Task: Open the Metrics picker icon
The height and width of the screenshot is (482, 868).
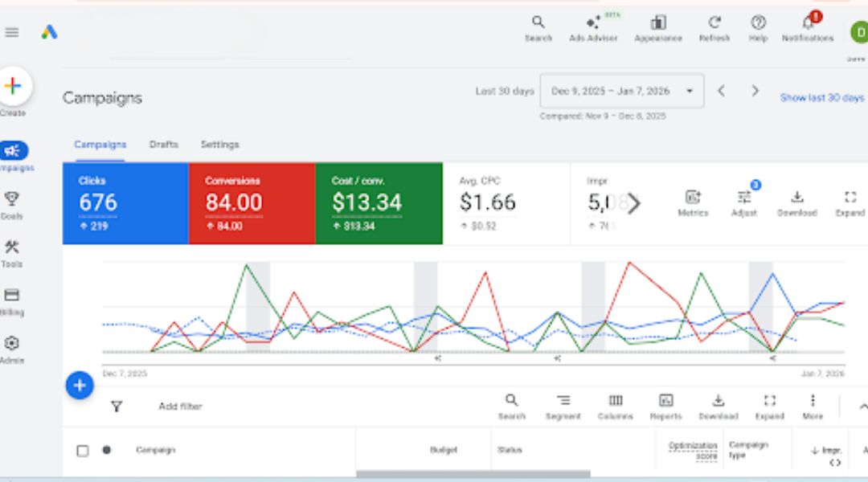Action: pyautogui.click(x=692, y=197)
